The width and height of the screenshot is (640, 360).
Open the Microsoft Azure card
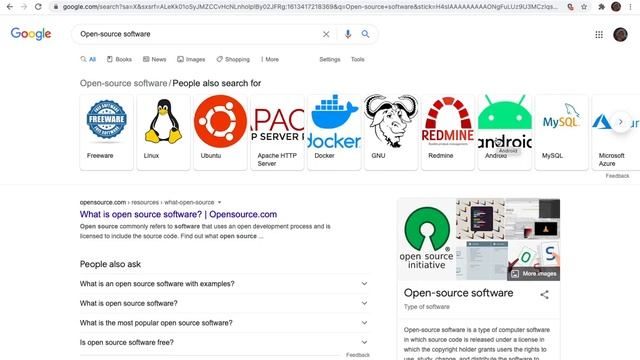pos(616,132)
